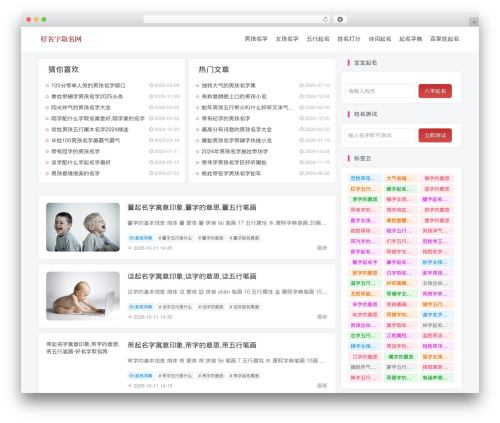This screenshot has height=423, width=500.
Task: Open the 男孩名字 menu item
Action: tap(256, 39)
